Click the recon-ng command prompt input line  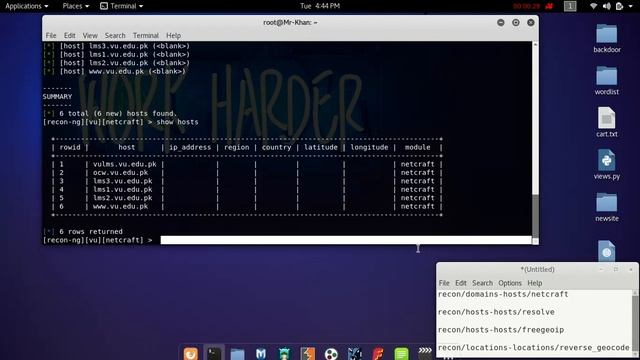pos(346,240)
